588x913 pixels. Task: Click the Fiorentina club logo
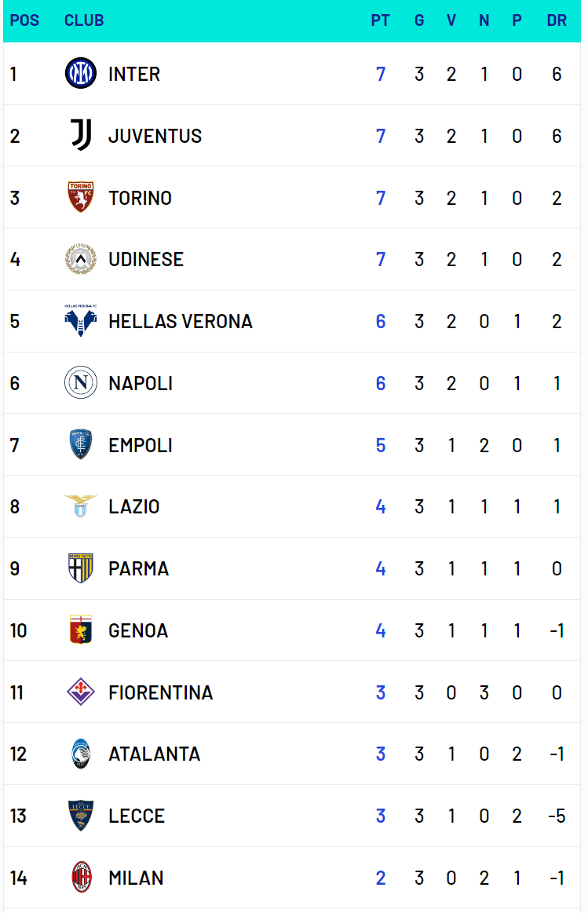pyautogui.click(x=80, y=692)
